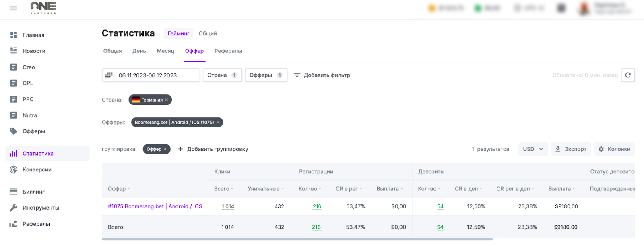Click Добавить фильтр button
The image size is (644, 246).
322,75
